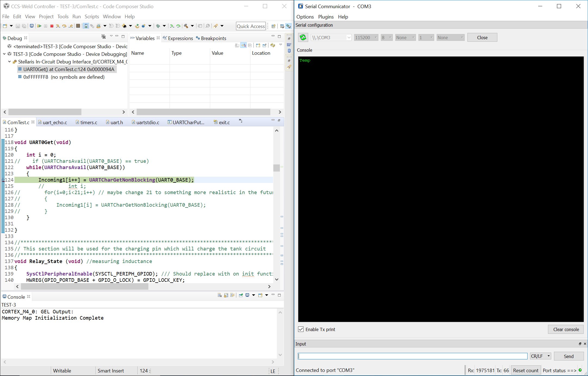
Task: Click the code editor horizontal scrollbar thumb
Action: 84,286
